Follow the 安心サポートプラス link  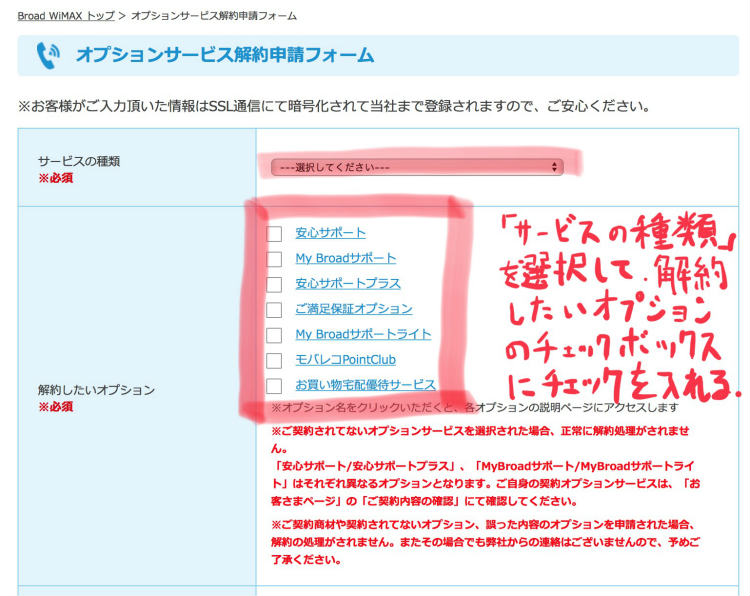pos(348,284)
